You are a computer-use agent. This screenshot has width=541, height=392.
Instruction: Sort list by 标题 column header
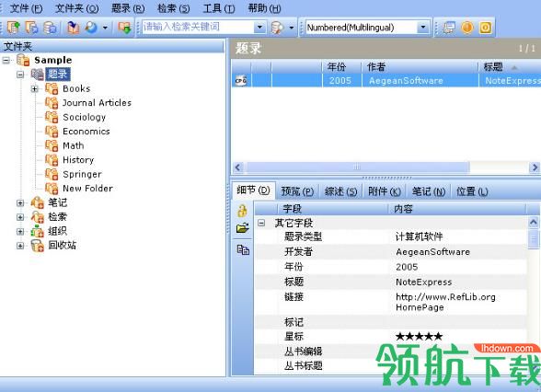coord(510,66)
